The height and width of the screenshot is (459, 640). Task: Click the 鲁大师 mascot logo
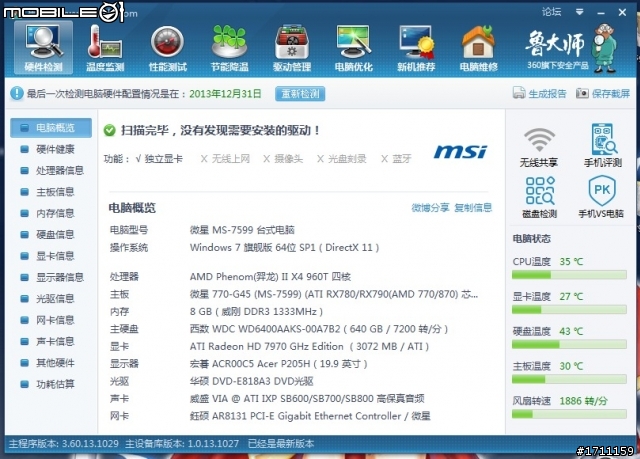click(x=605, y=48)
